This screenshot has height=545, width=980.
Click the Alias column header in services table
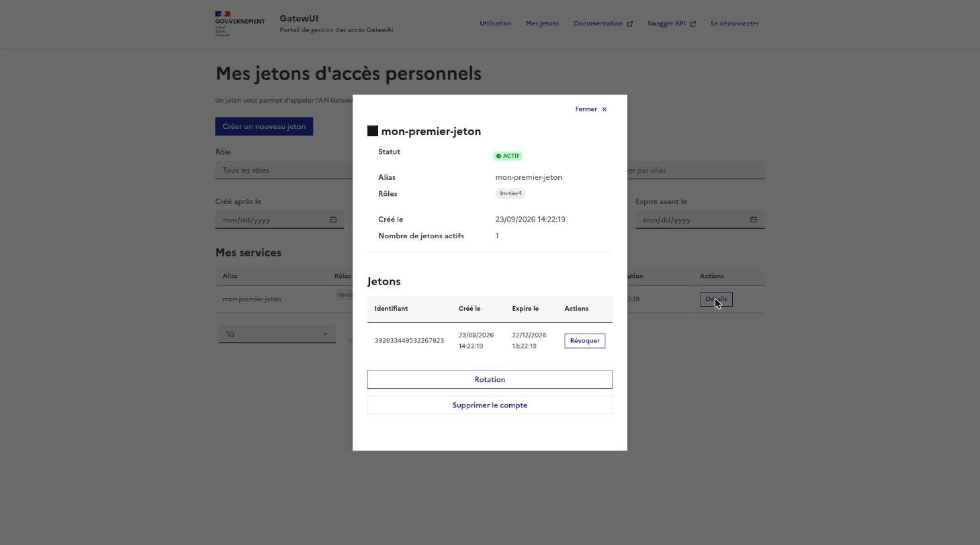tap(230, 276)
